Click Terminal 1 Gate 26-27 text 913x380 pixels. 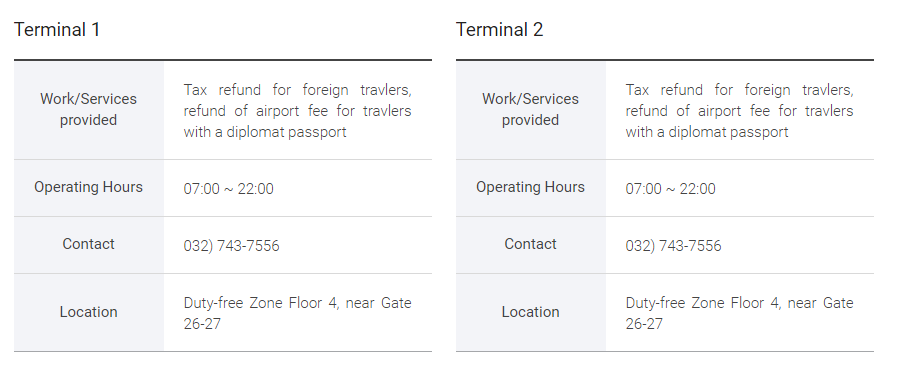(202, 324)
